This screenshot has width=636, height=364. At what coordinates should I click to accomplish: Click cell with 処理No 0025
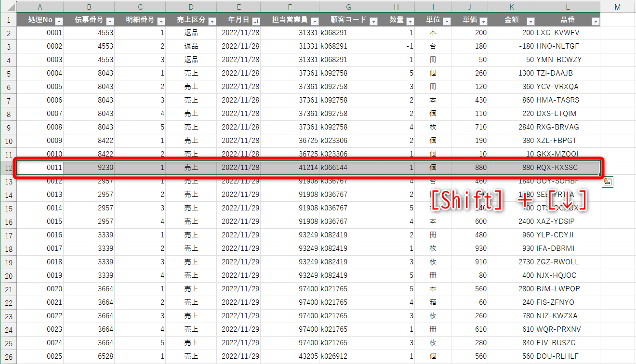click(x=40, y=356)
